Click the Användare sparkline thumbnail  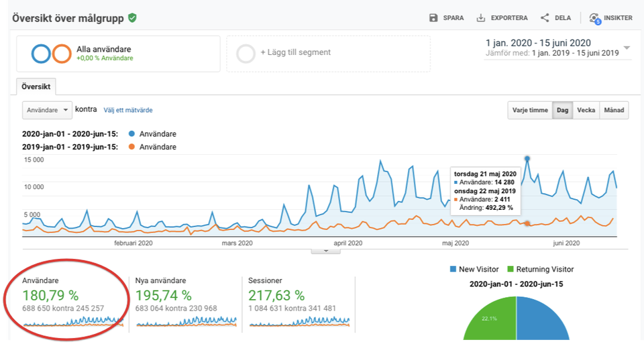click(x=73, y=321)
